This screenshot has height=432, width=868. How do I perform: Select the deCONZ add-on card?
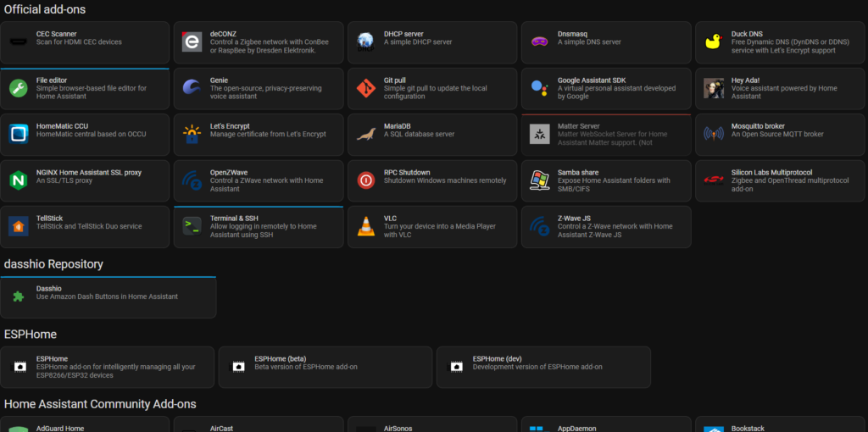click(259, 42)
